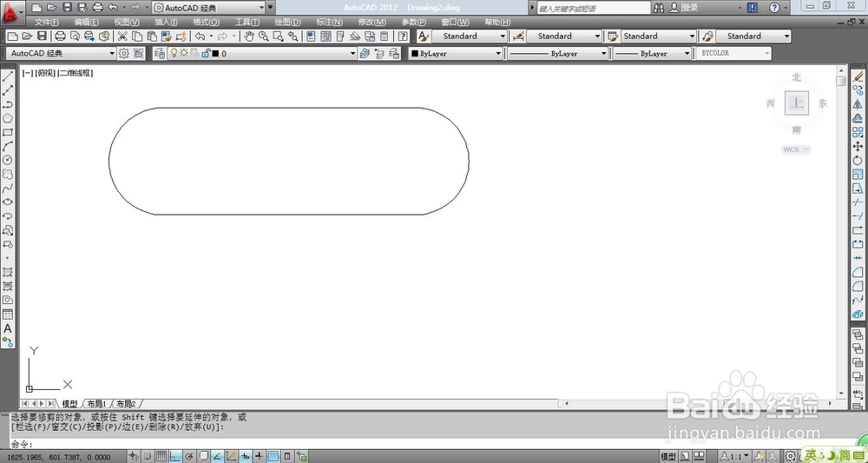This screenshot has width=868, height=463.
Task: Open the 绘图(D) menu
Action: [288, 23]
